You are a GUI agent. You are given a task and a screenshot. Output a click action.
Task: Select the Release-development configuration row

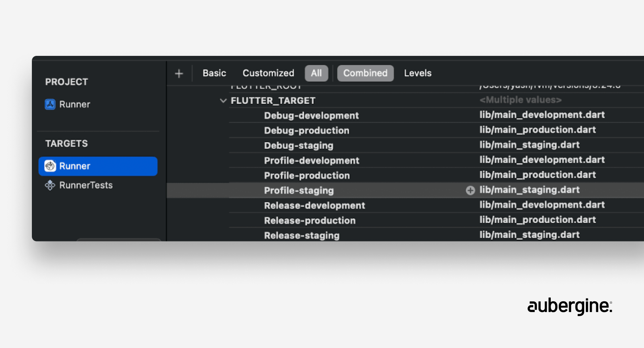point(314,206)
